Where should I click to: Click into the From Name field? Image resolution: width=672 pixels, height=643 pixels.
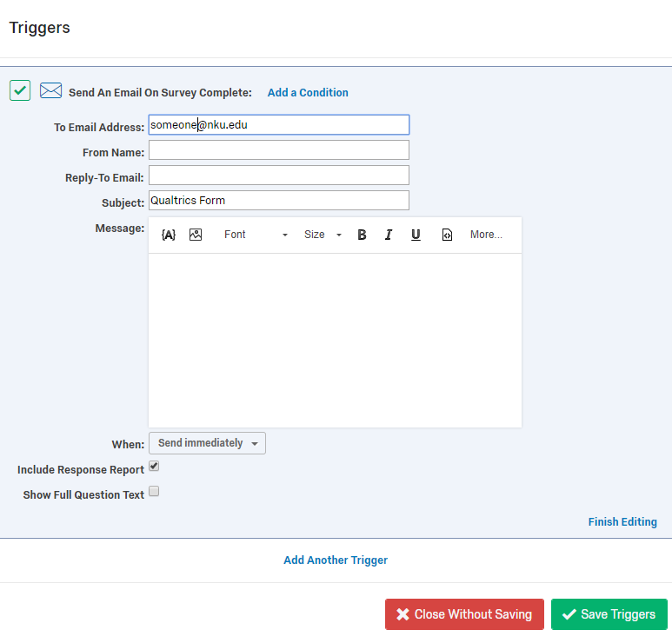(x=278, y=150)
